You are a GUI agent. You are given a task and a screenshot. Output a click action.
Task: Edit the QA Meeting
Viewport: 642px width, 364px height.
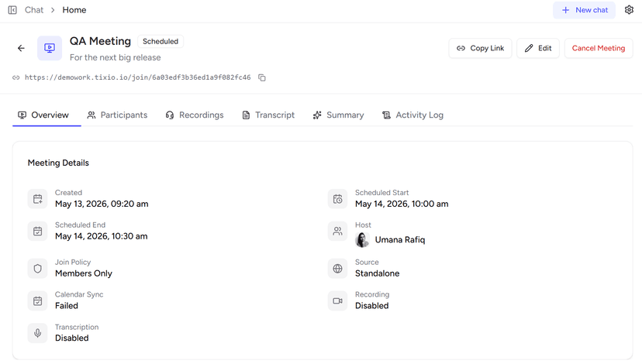click(x=538, y=48)
